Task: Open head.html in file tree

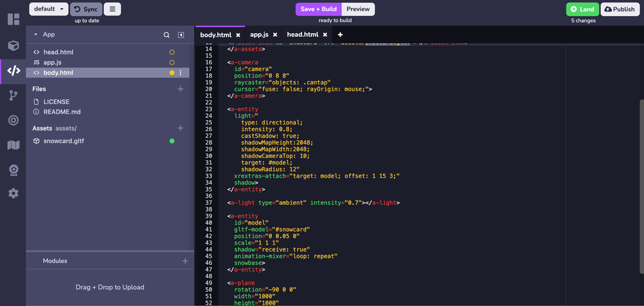Action: click(58, 52)
